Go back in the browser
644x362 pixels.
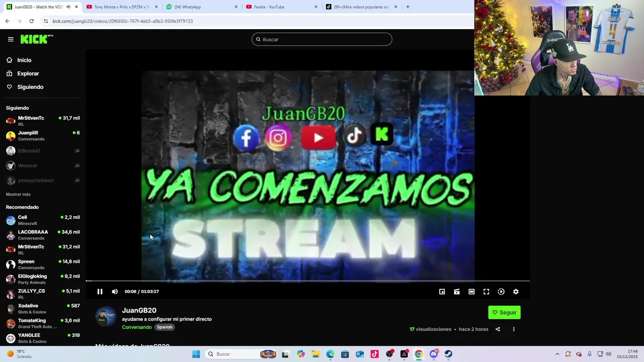pos(7,21)
